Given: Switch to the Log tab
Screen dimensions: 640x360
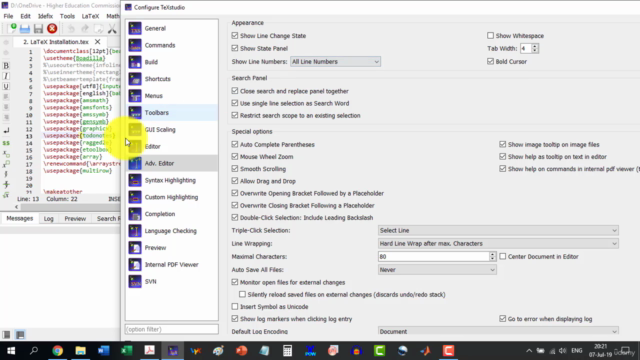Looking at the screenshot, I should point(49,219).
